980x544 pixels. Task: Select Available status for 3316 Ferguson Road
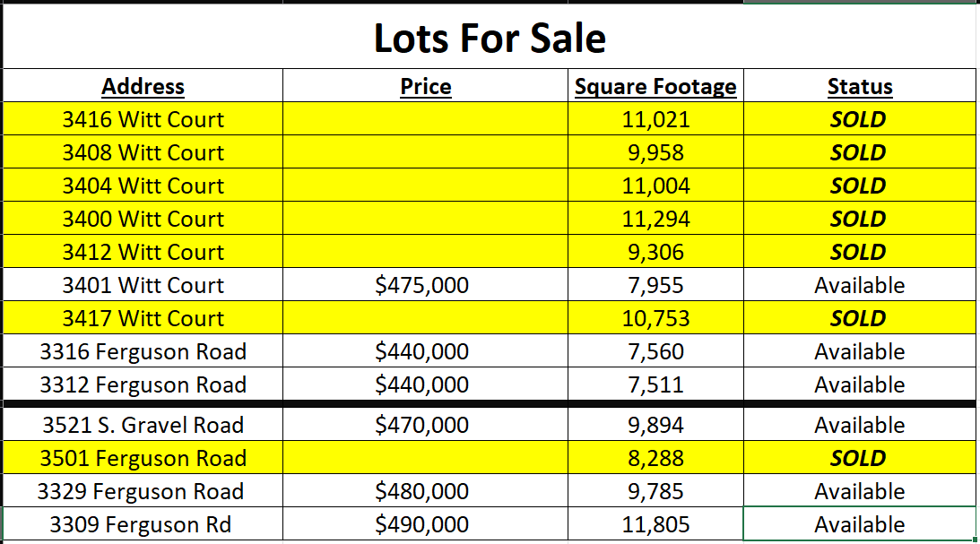pos(860,350)
